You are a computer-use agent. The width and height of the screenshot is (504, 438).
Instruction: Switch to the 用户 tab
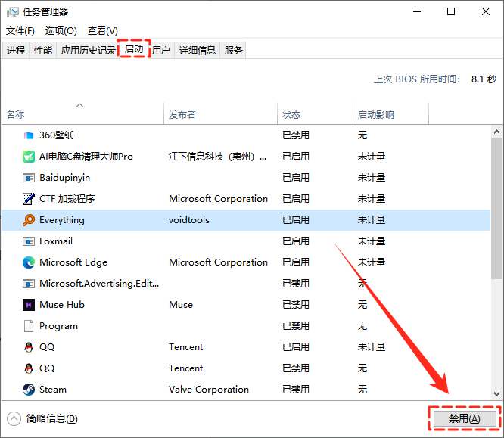point(161,50)
